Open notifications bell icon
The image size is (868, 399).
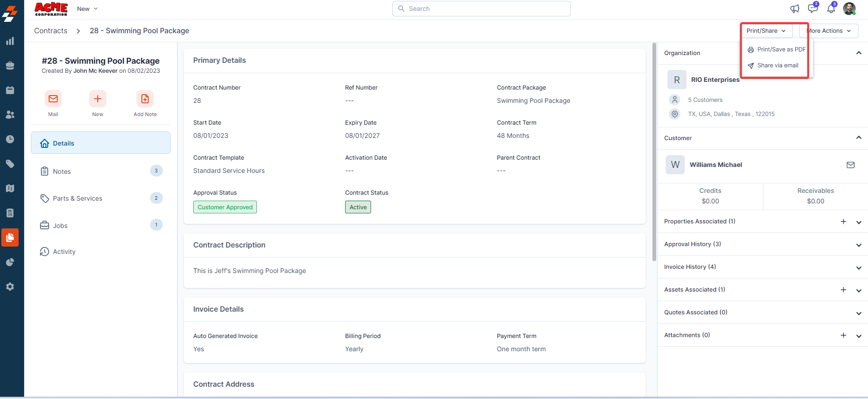coord(831,9)
